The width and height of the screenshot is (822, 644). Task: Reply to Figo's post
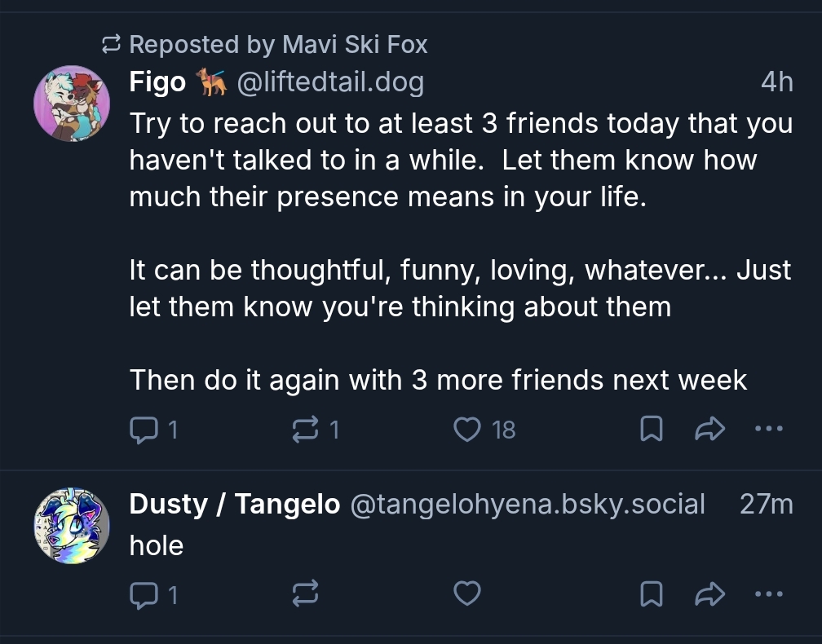144,429
